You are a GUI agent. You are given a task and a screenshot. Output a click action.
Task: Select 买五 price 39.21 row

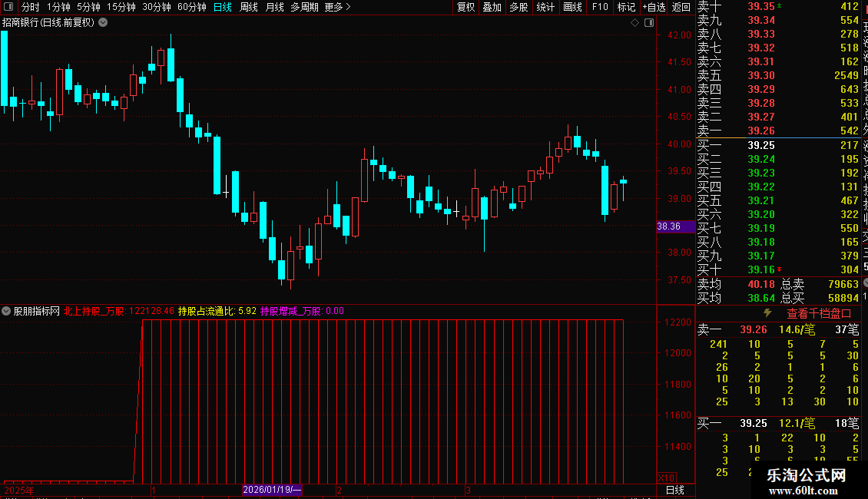click(778, 200)
